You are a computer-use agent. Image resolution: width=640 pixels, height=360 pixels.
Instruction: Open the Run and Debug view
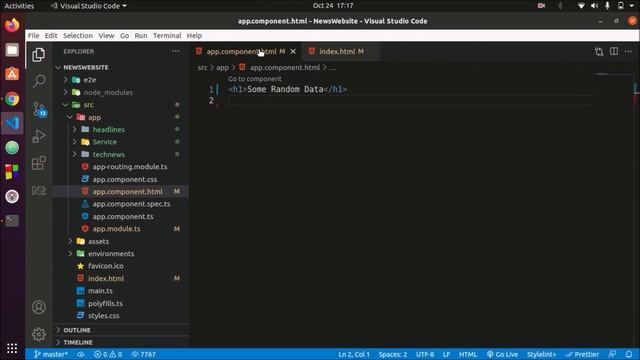tap(39, 136)
